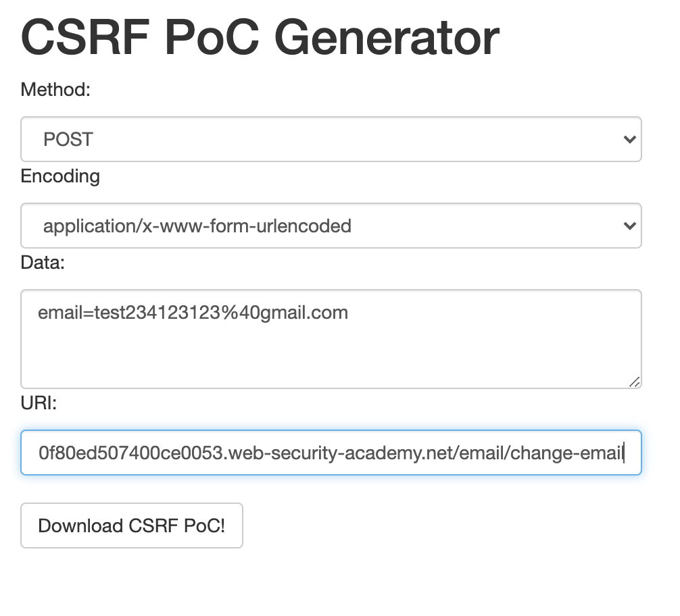Click the Data: label
Image resolution: width=680 pixels, height=616 pixels.
[43, 263]
